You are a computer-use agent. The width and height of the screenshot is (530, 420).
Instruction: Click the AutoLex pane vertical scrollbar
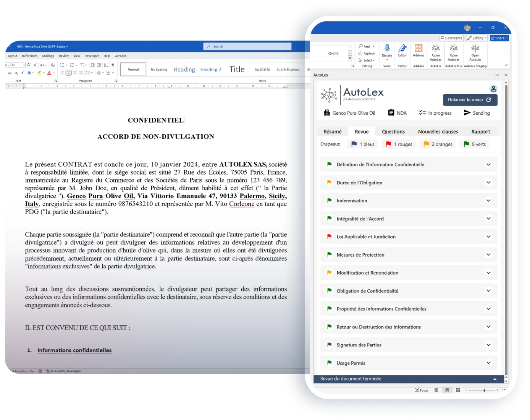click(x=506, y=231)
